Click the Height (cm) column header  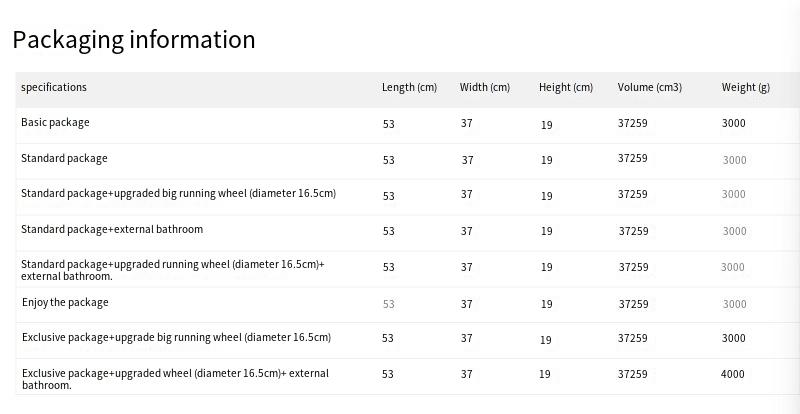(566, 87)
